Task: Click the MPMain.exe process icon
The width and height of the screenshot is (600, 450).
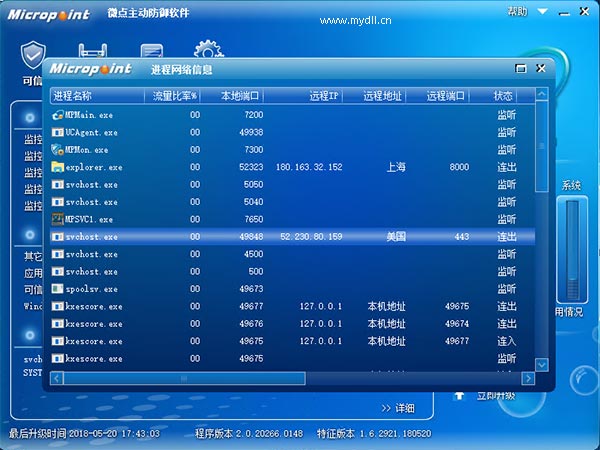Action: pos(57,115)
